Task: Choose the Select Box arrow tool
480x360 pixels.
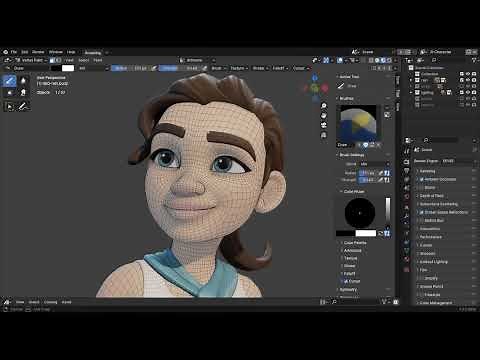Action: click(x=9, y=106)
